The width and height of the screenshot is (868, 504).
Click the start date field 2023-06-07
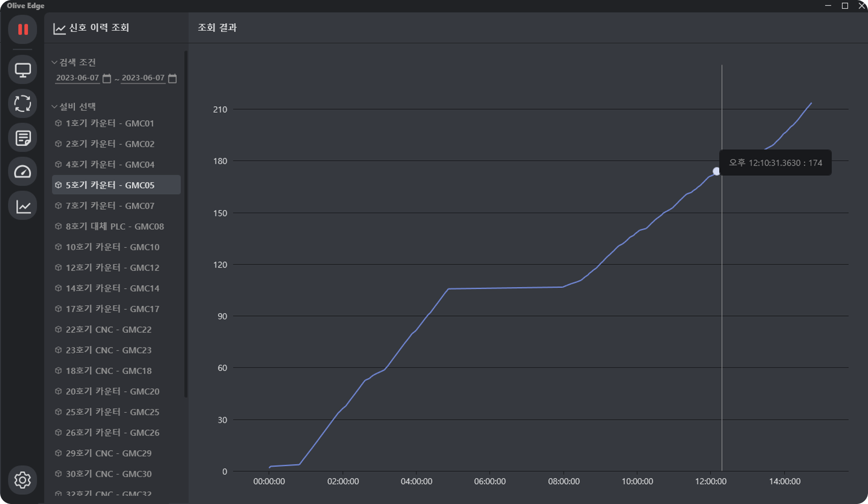tap(77, 78)
